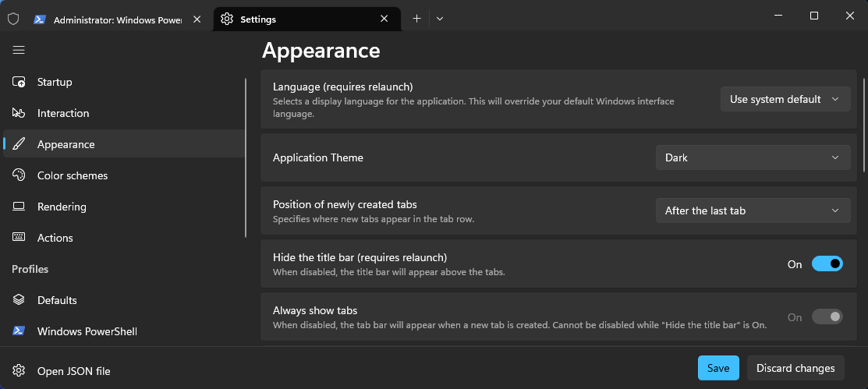Click the hamburger navigation menu icon
868x389 pixels.
click(x=19, y=51)
